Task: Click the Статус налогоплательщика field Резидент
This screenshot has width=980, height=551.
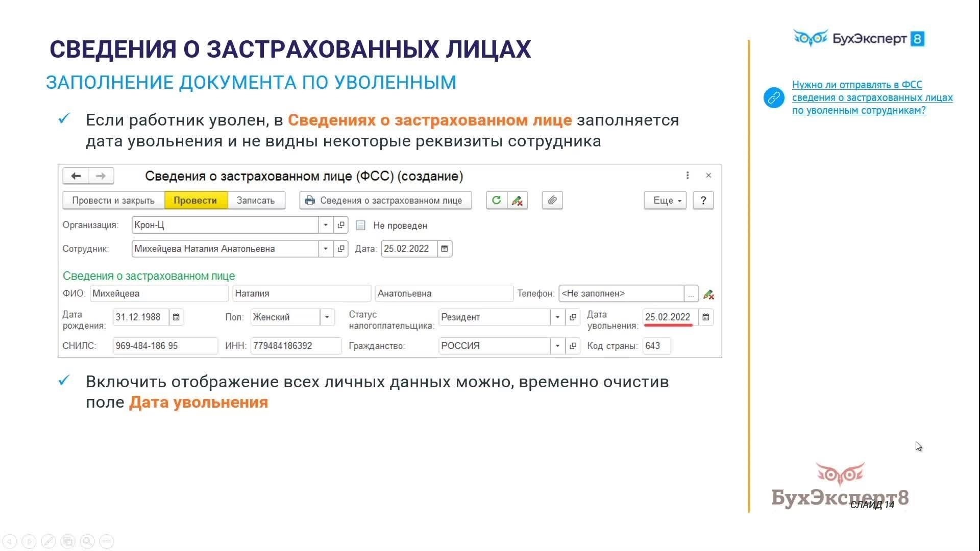Action: pos(495,317)
